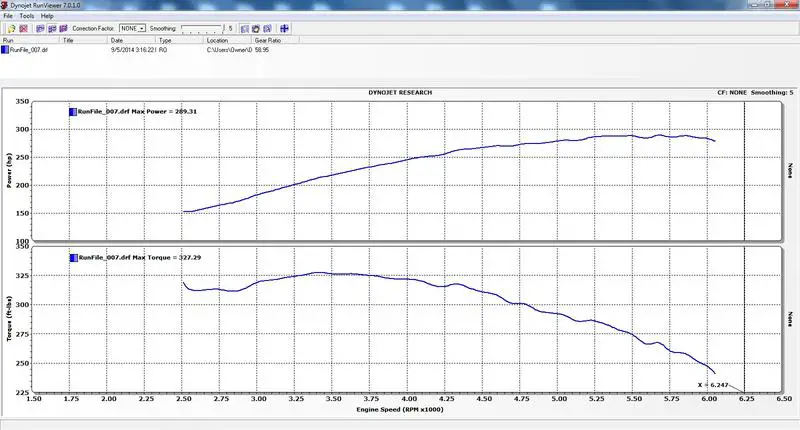This screenshot has height=430, width=800.
Task: Click the middle dark circular toolbar icon
Action: coord(256,29)
